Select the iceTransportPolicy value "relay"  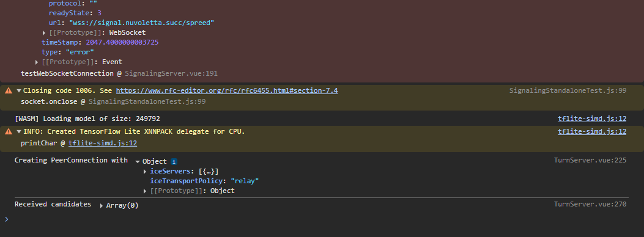pos(245,181)
